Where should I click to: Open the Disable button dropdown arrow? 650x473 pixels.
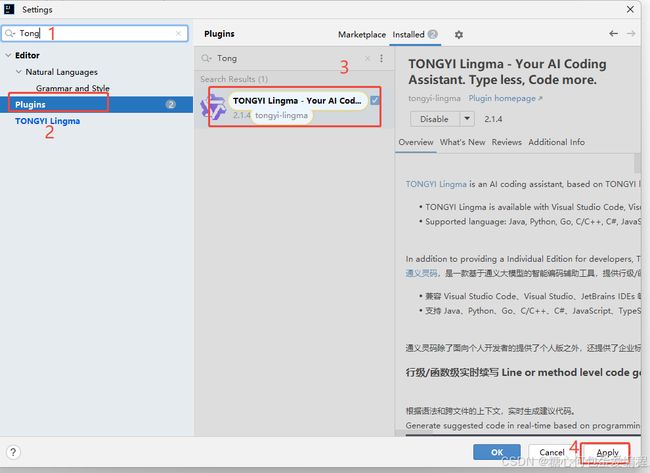click(467, 119)
